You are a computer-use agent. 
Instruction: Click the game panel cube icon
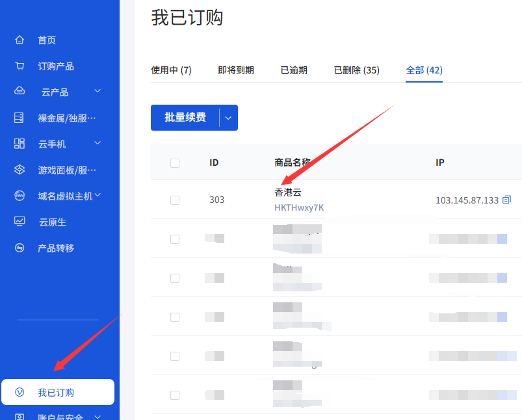tap(20, 170)
